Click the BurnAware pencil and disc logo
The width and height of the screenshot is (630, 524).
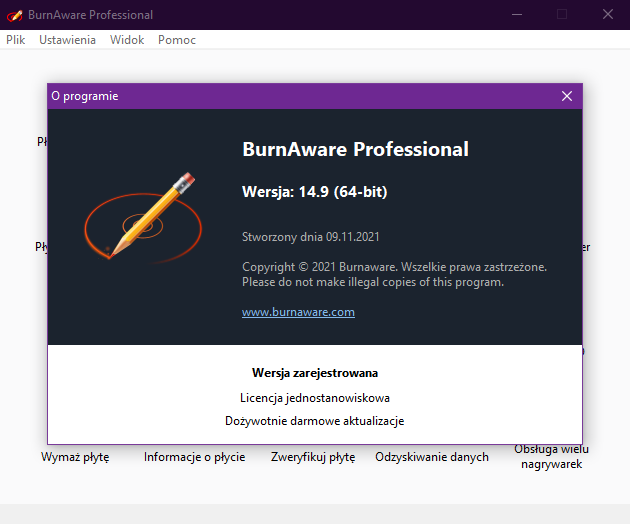[x=143, y=217]
